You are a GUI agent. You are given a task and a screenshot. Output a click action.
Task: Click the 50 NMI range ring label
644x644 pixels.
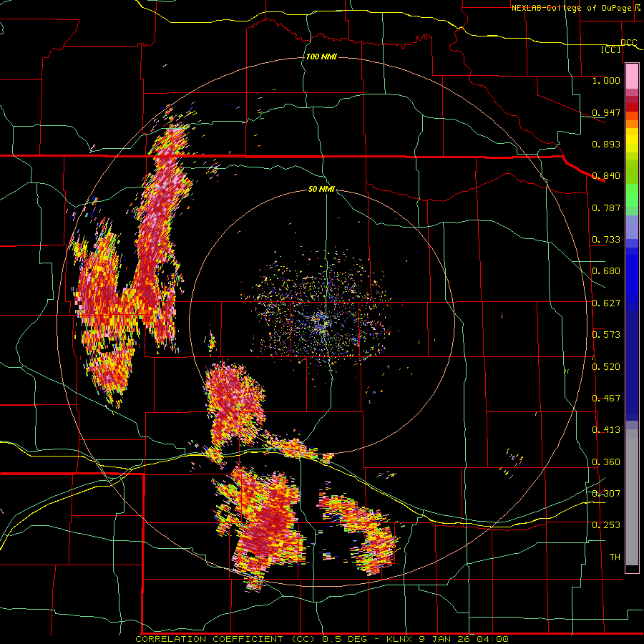click(321, 190)
